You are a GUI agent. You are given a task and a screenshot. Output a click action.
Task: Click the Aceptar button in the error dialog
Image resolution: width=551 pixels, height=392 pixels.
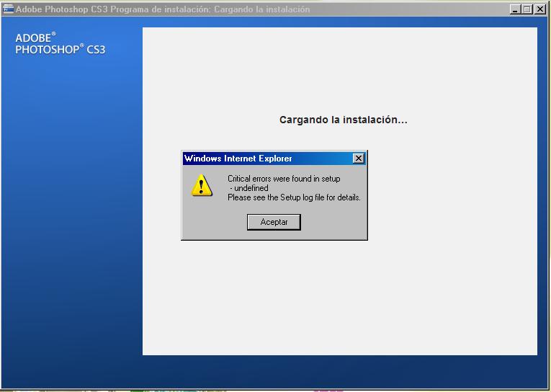274,222
